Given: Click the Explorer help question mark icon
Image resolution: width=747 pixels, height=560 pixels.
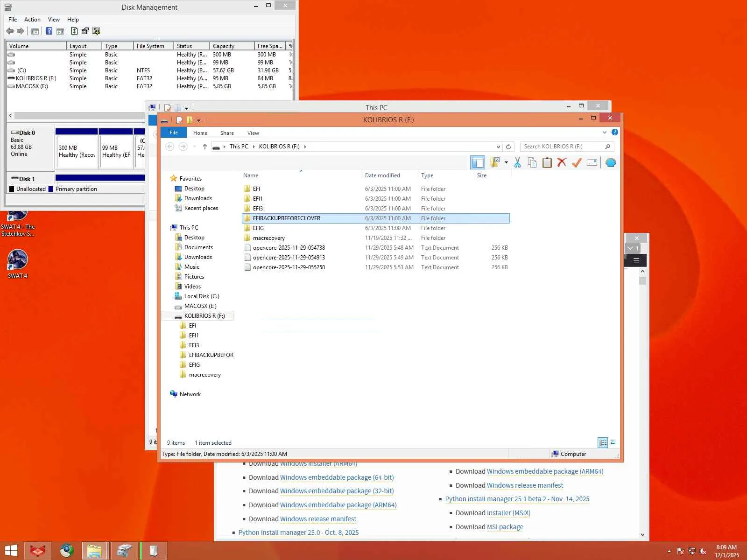Looking at the screenshot, I should (615, 133).
